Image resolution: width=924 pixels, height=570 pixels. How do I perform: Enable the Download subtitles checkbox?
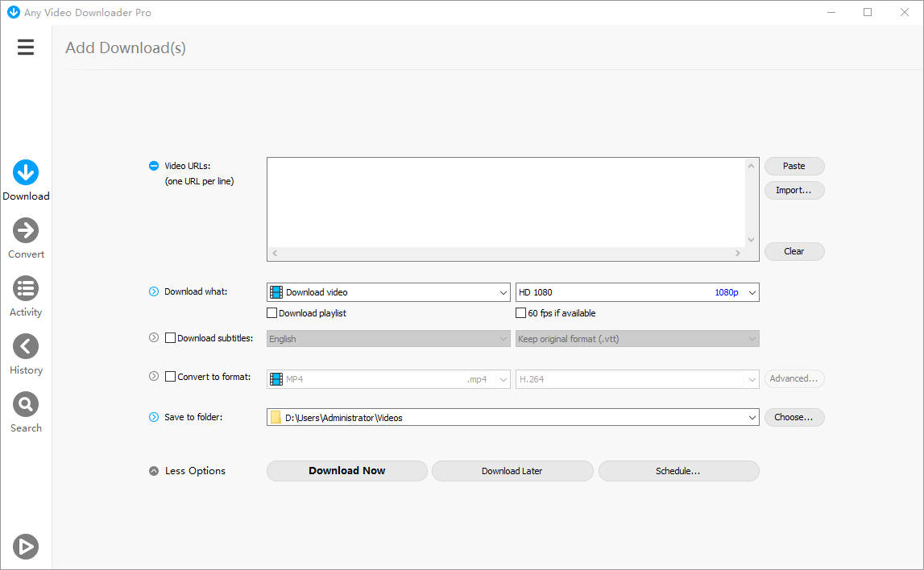click(x=170, y=338)
